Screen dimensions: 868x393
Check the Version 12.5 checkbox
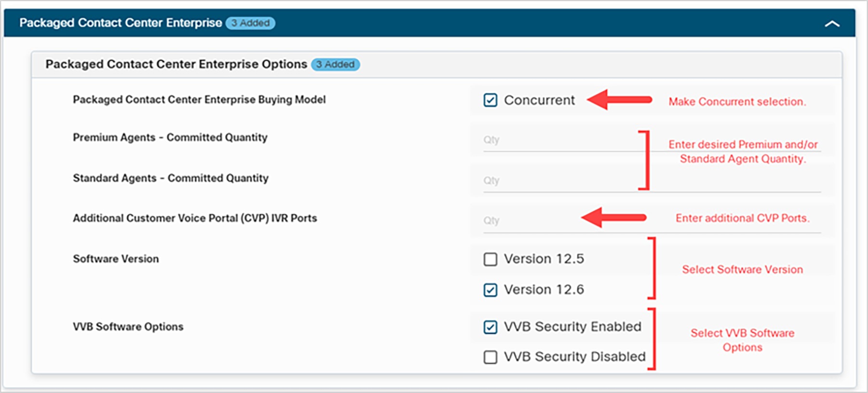490,259
